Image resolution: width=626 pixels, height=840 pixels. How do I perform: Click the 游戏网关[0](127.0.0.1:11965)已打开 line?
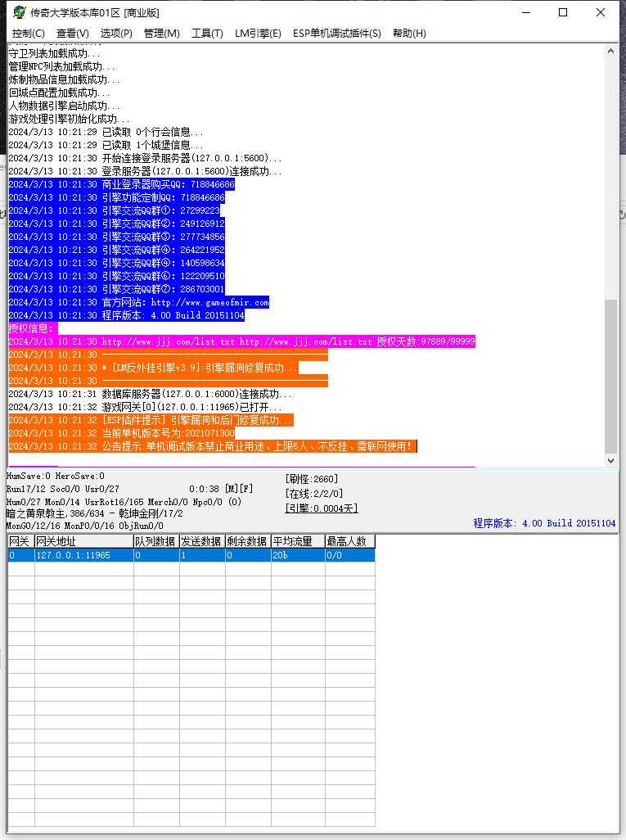[145, 407]
